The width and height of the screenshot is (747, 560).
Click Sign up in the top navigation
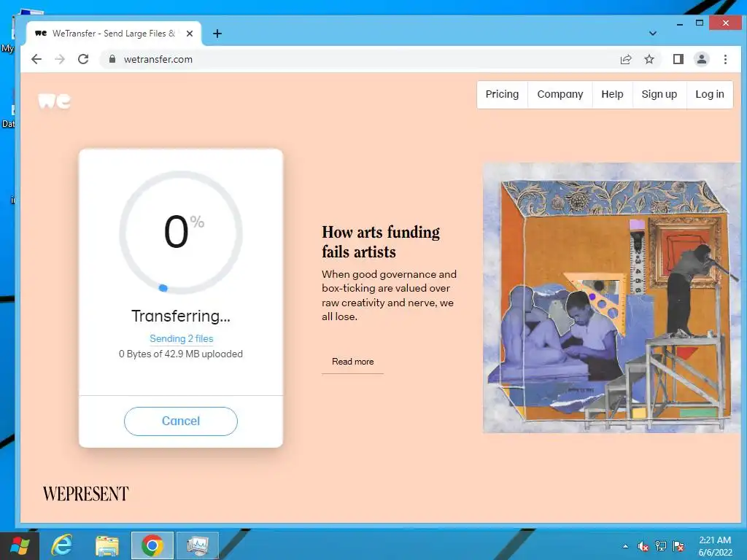pos(659,94)
